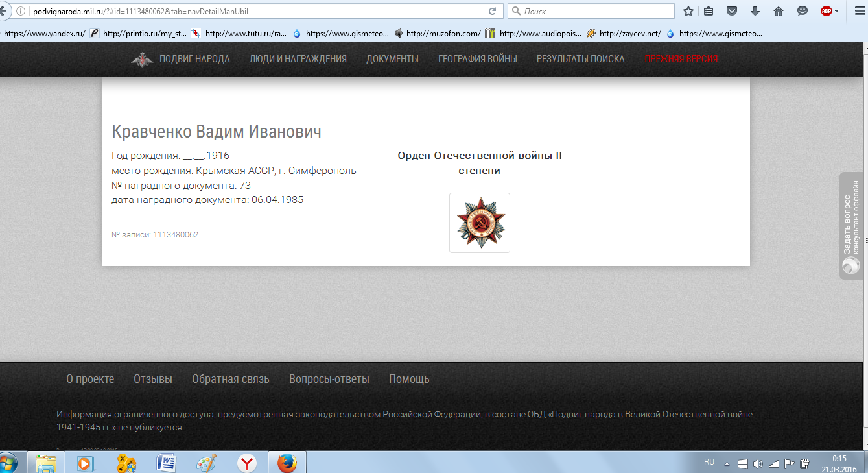Click the Firefox Hello smiley icon
This screenshot has height=473, width=868.
(x=803, y=11)
